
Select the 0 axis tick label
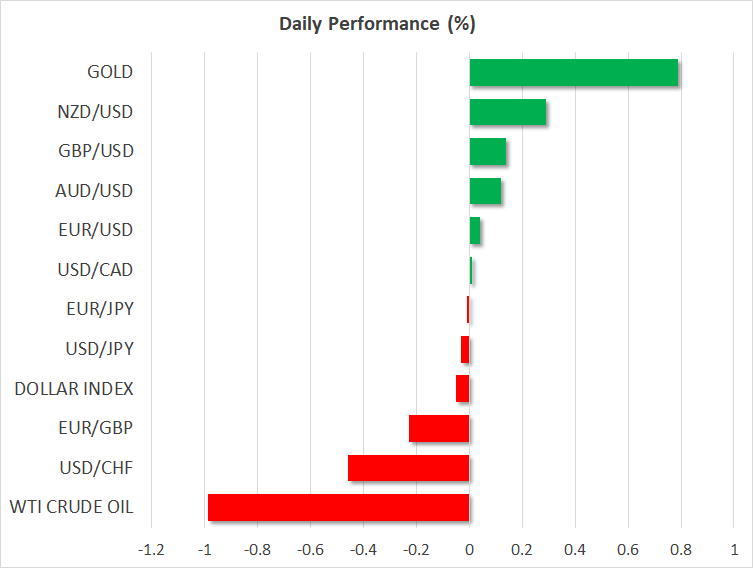(x=469, y=549)
